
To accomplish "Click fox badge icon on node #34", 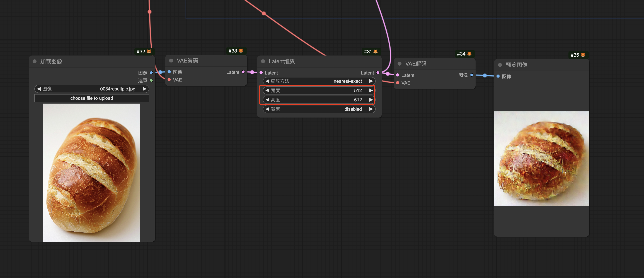I will point(469,54).
